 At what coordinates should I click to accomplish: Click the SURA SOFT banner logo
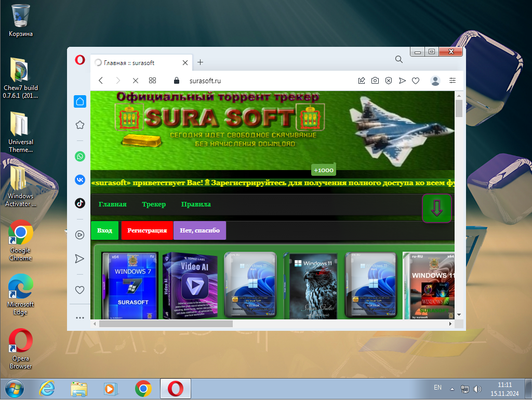220,117
